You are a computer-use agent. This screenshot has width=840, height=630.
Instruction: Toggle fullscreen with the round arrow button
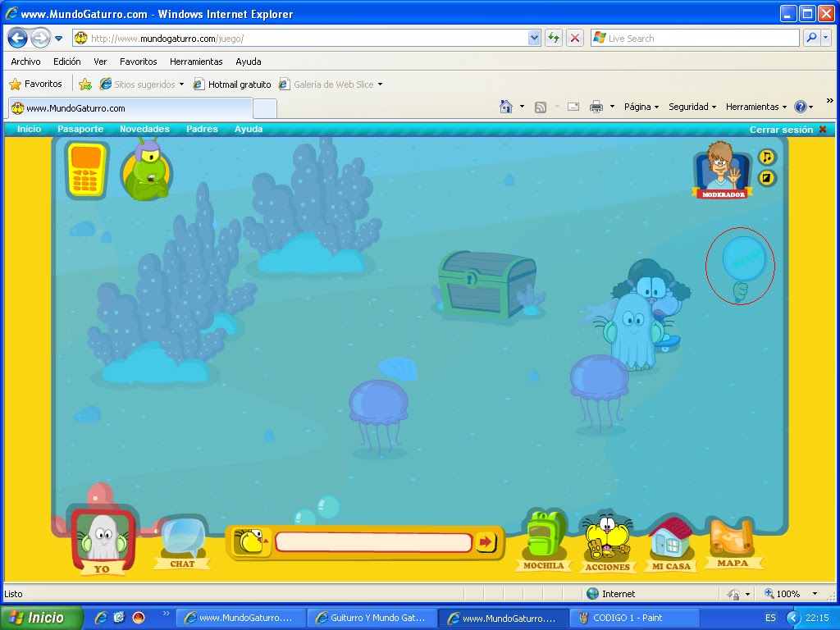(767, 178)
